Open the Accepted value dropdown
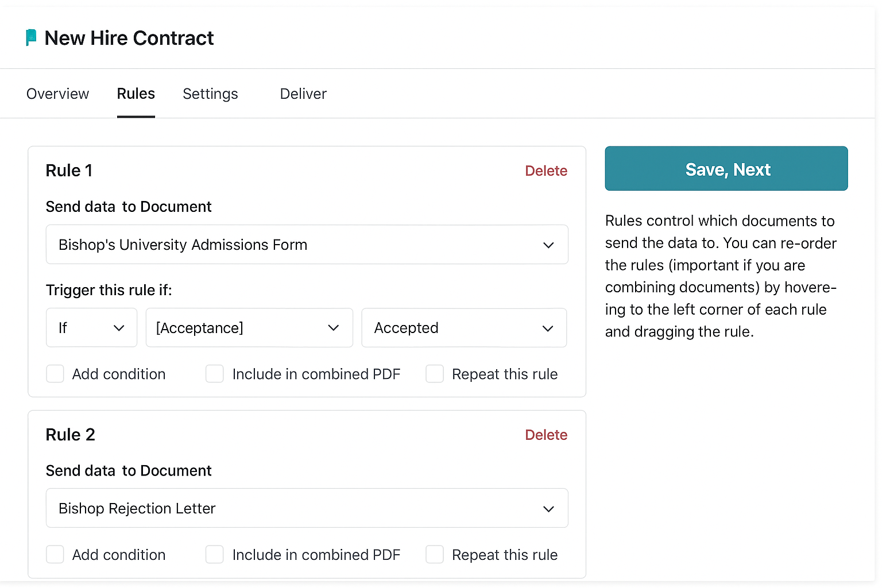Image resolution: width=882 pixels, height=588 pixels. pyautogui.click(x=463, y=328)
